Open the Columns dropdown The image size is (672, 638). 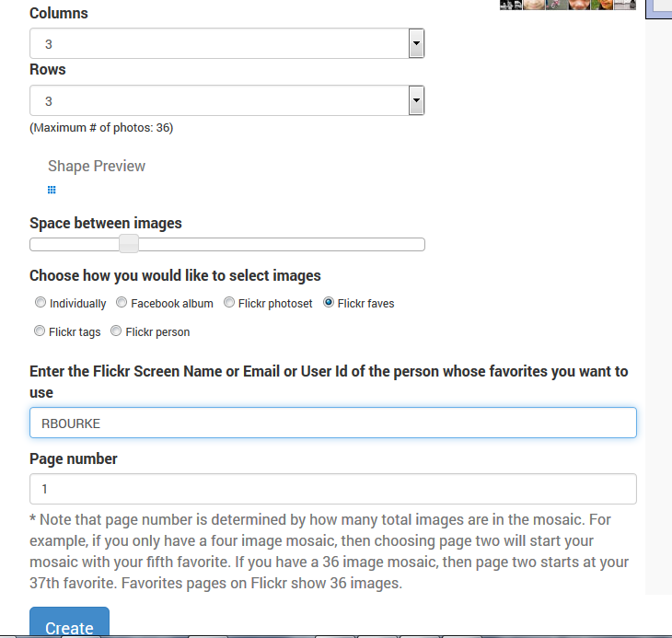pyautogui.click(x=226, y=43)
